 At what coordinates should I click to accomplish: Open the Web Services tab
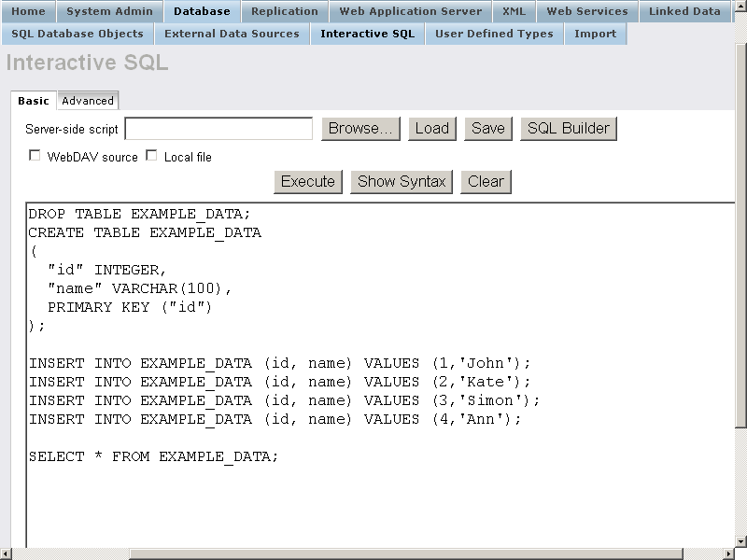tap(586, 11)
